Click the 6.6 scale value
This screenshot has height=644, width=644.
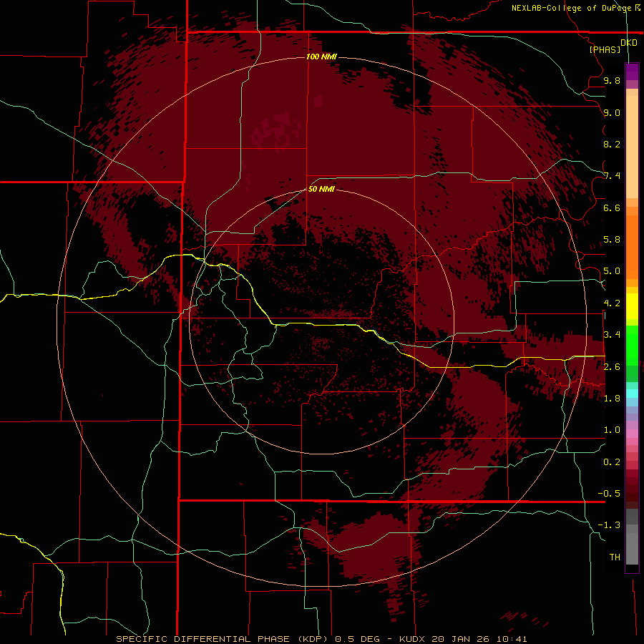pos(612,208)
